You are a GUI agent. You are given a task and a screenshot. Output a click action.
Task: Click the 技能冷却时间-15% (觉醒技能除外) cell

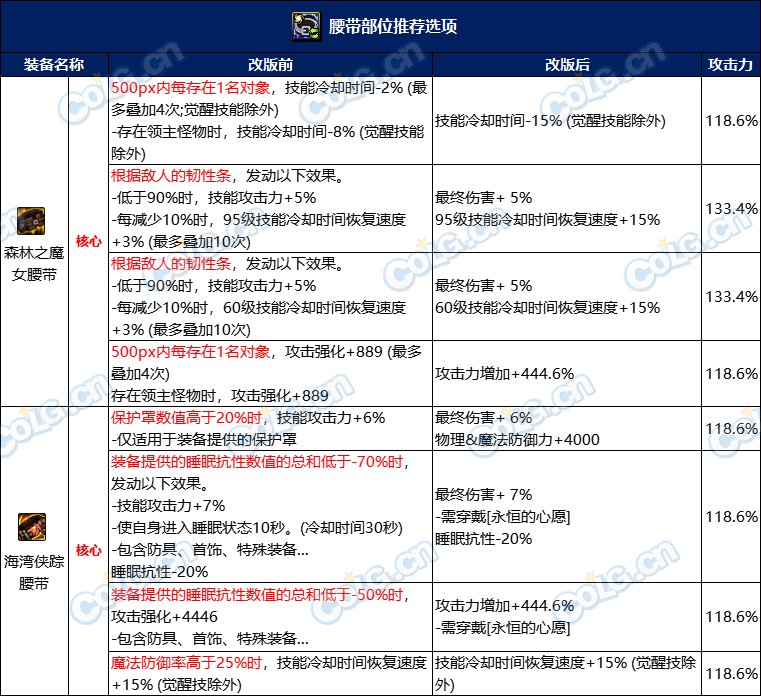pyautogui.click(x=566, y=120)
